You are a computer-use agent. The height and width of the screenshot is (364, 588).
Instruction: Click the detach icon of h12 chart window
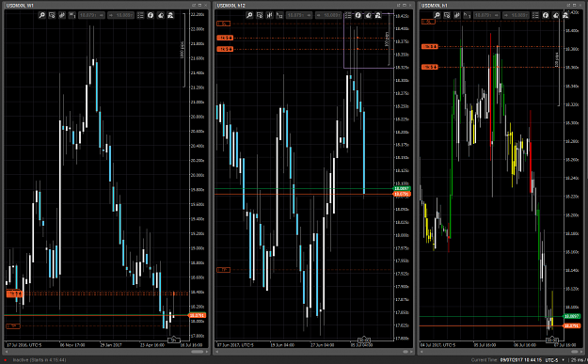point(399,6)
